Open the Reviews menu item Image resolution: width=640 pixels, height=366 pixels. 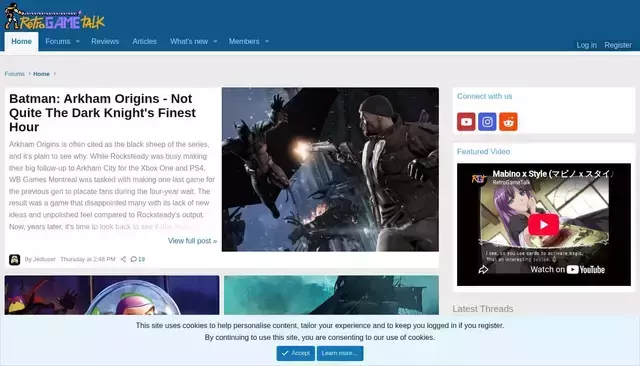tap(105, 42)
